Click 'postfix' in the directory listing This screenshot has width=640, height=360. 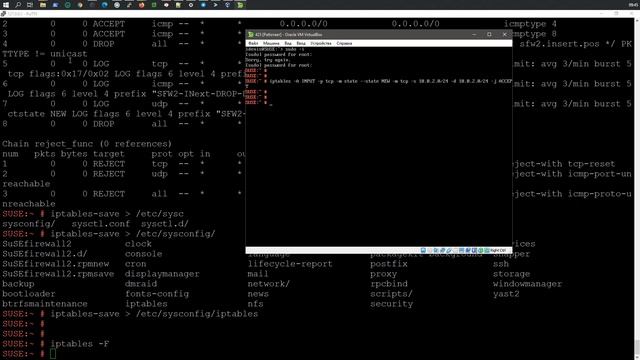(389, 264)
